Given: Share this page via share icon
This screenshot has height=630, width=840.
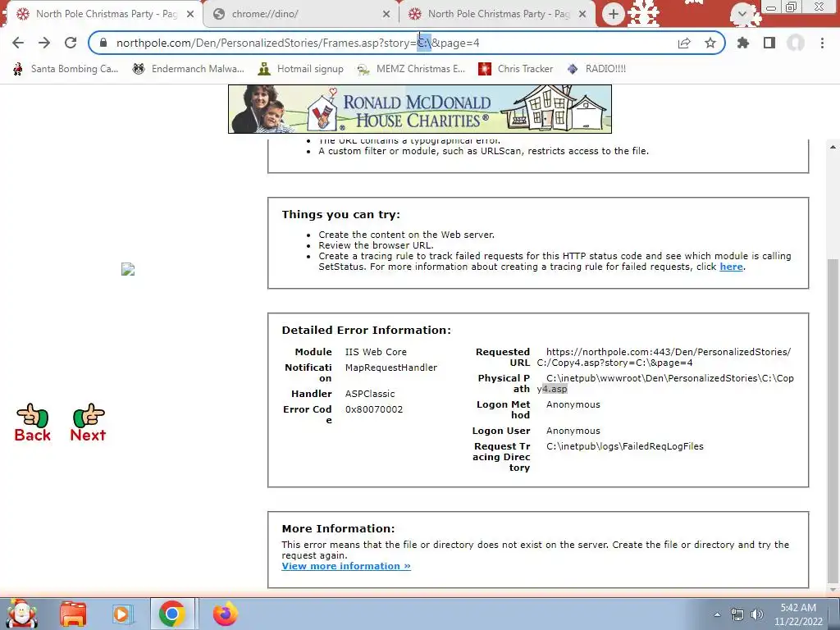Looking at the screenshot, I should point(684,43).
